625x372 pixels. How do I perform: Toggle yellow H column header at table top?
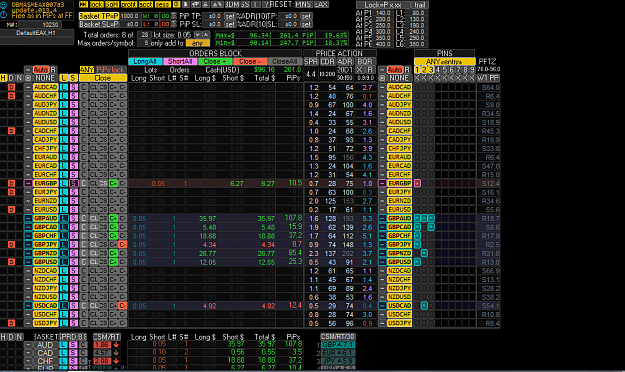pos(4,78)
